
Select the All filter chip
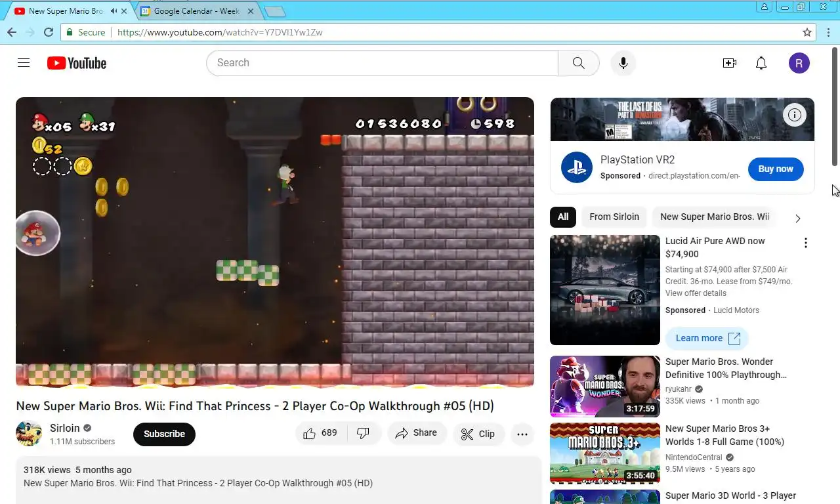click(563, 217)
